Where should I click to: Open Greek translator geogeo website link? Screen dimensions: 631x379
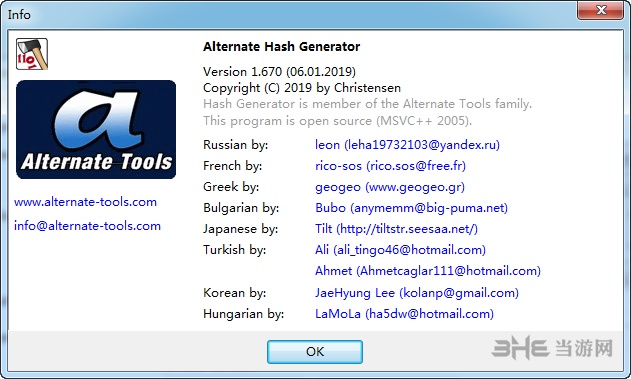pos(390,187)
